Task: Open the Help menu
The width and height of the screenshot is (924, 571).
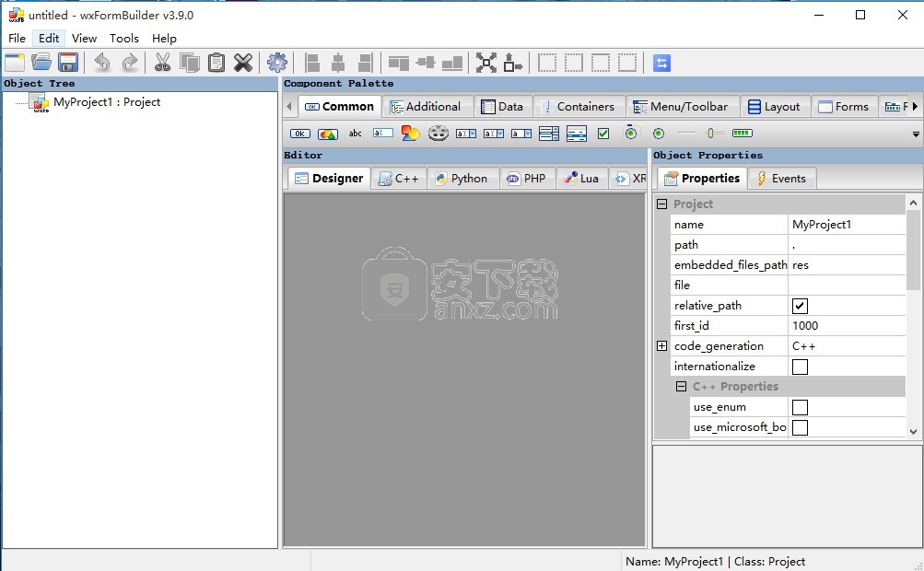Action: 164,39
